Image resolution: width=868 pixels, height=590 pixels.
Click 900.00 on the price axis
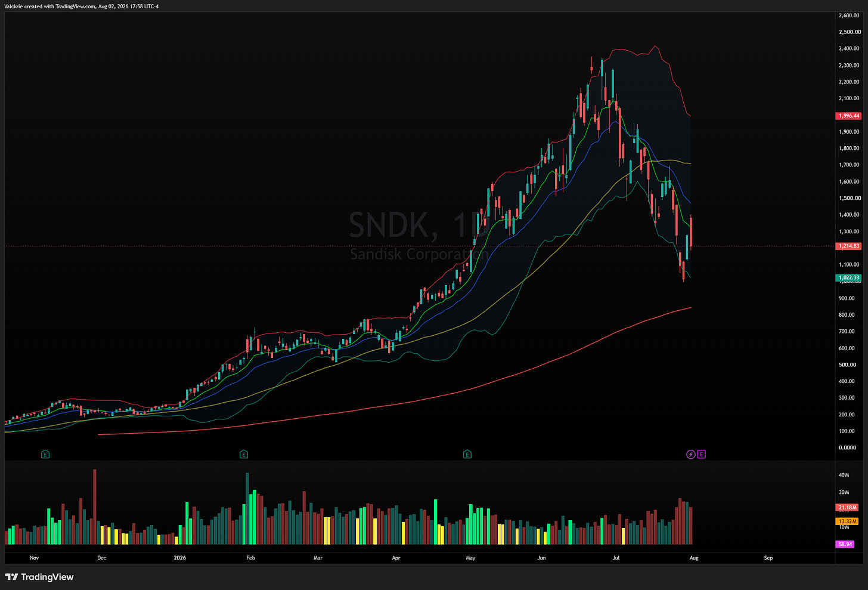847,298
